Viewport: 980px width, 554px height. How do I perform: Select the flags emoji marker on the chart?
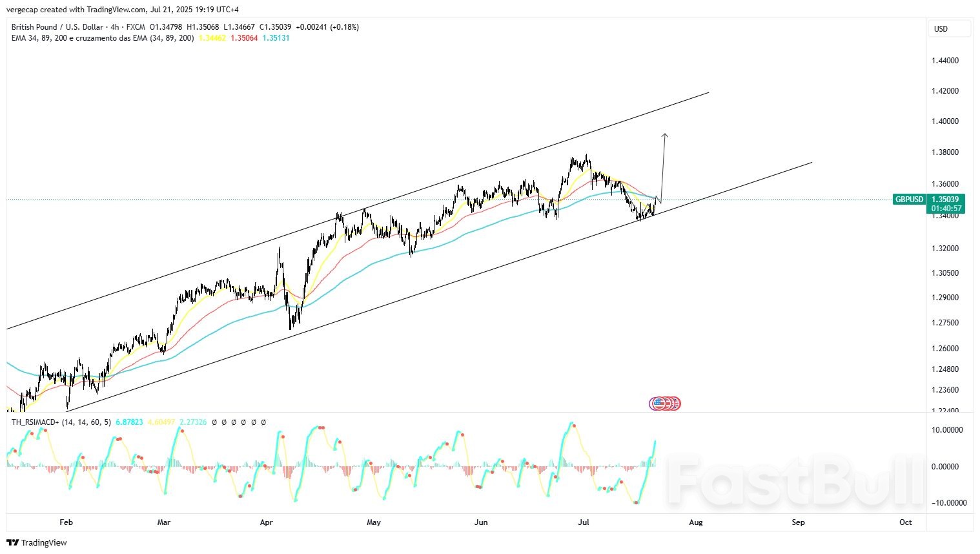pyautogui.click(x=665, y=403)
